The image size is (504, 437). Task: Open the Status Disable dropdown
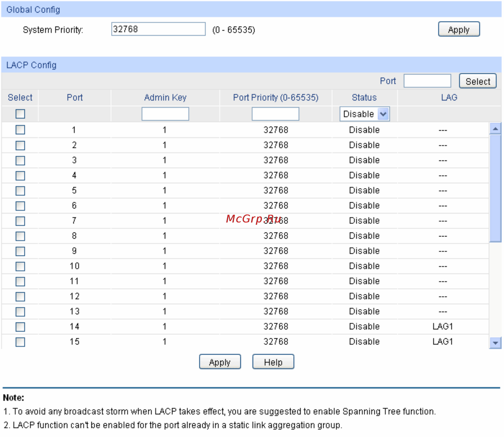tap(364, 114)
